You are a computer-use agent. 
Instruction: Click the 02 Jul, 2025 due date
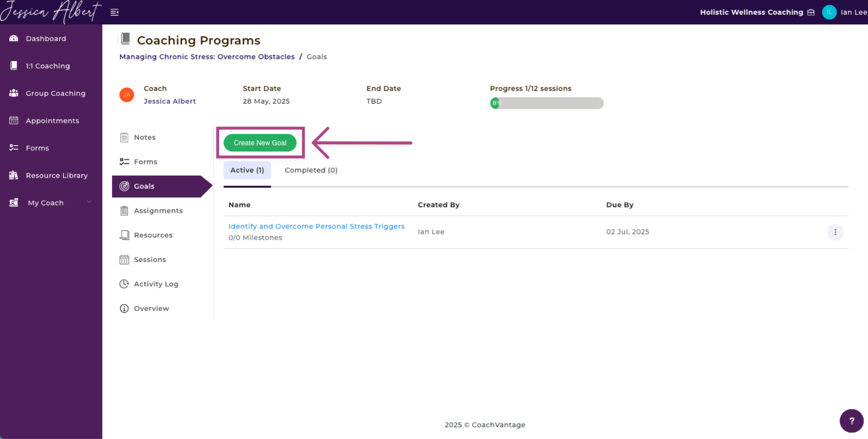628,232
